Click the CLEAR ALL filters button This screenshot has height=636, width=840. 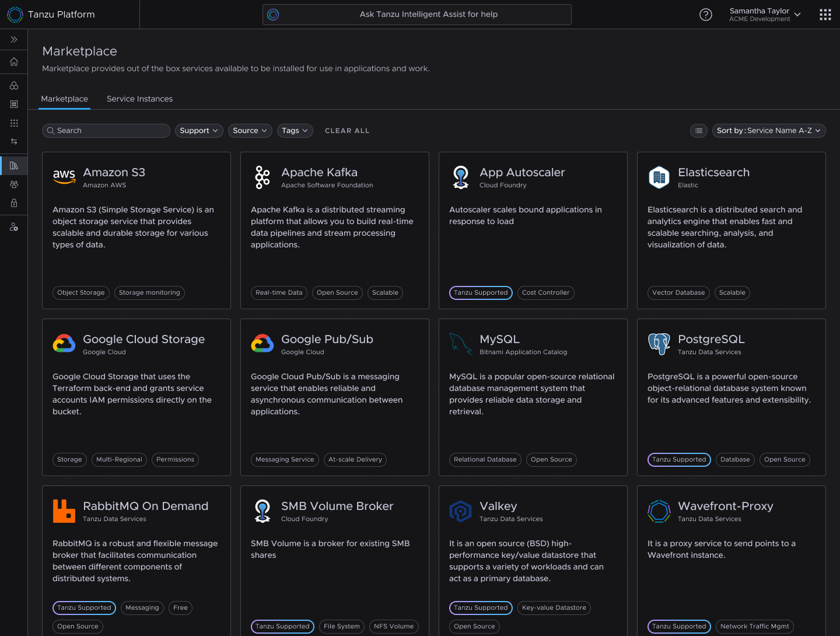[x=347, y=131]
